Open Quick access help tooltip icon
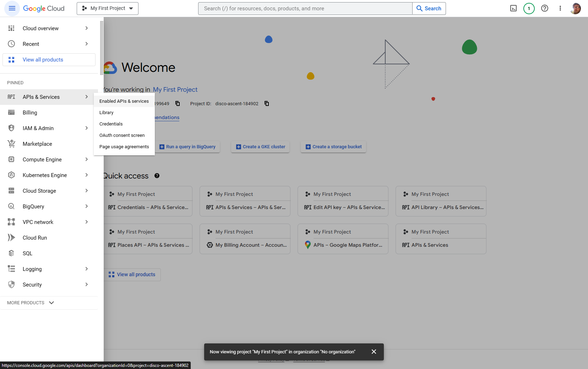The width and height of the screenshot is (588, 369). (157, 176)
